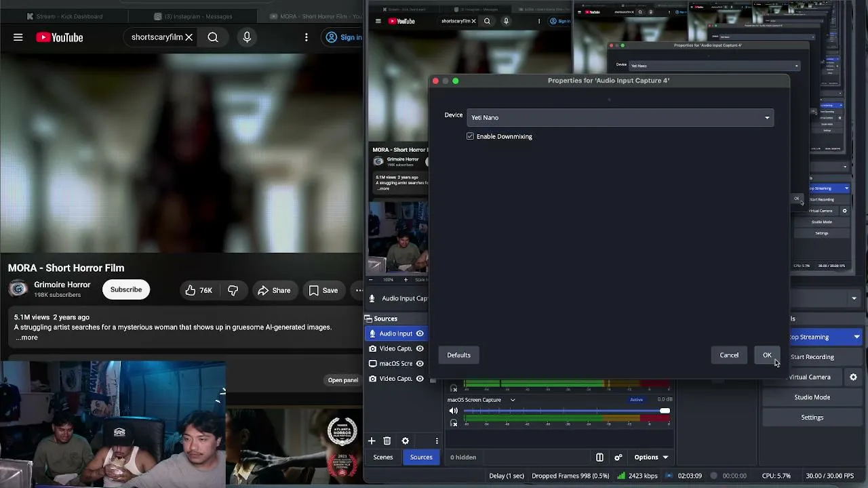Expand video description with ...more

(x=26, y=338)
